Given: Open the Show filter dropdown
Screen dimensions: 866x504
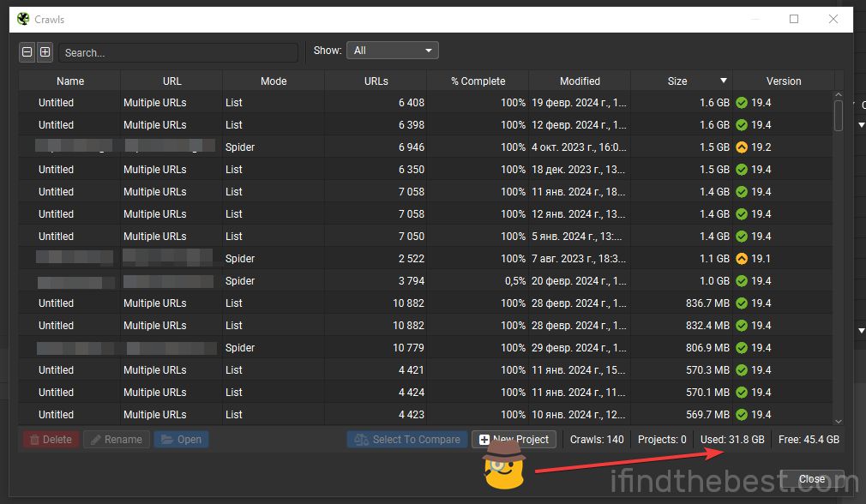Looking at the screenshot, I should (x=391, y=50).
